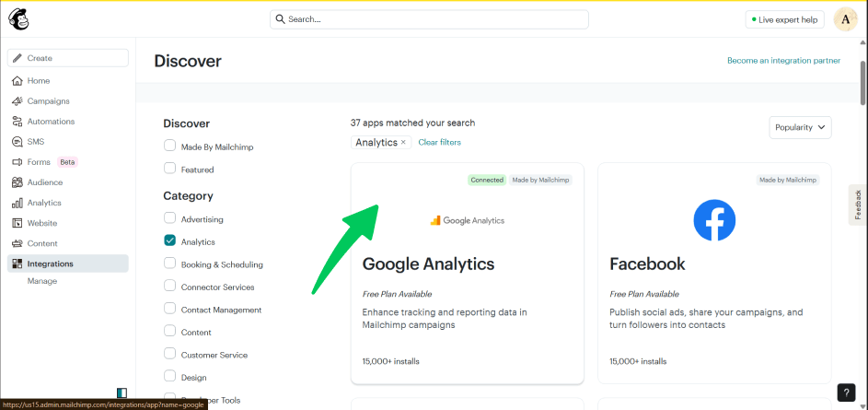Open the Home menu item
Viewport: 868px width, 410px height.
click(x=39, y=81)
